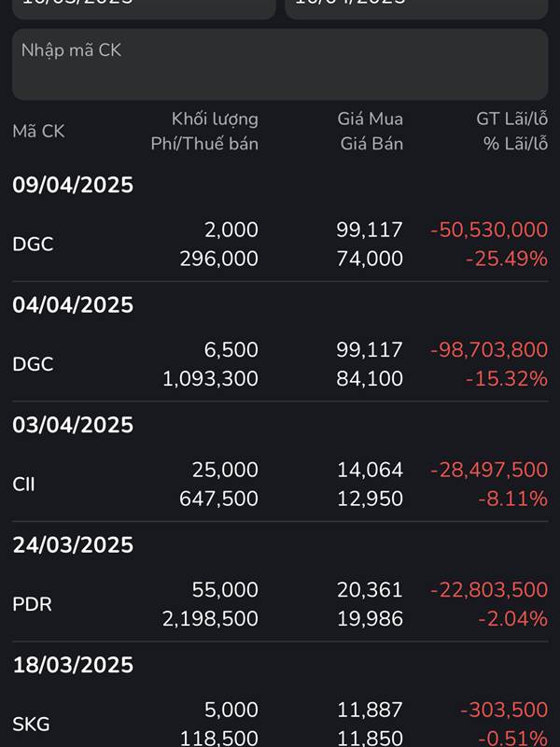Tap the Giá Mua column header

pyautogui.click(x=370, y=120)
